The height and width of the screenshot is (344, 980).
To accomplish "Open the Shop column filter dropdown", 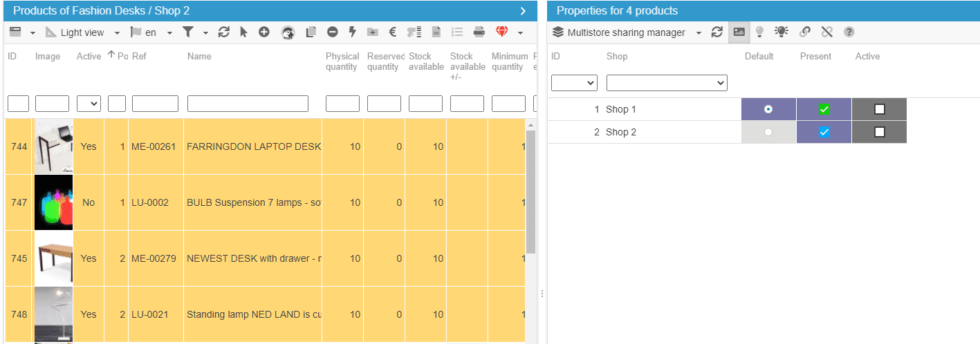I will 667,83.
